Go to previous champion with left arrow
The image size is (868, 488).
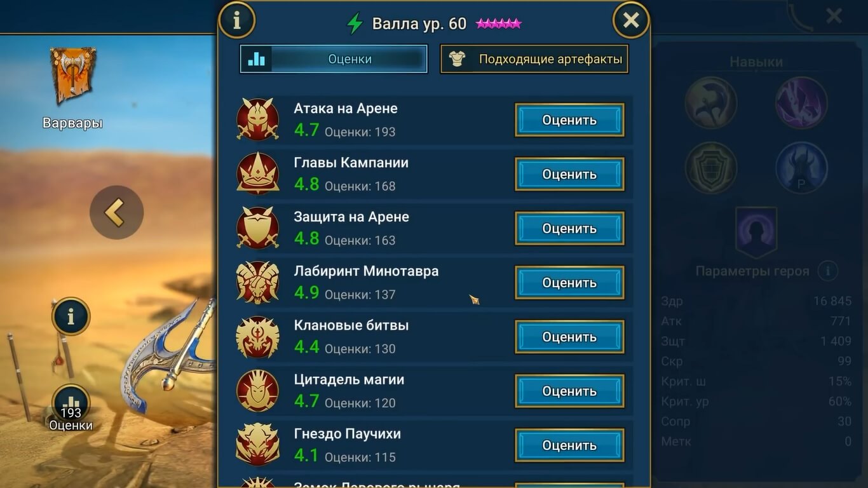[116, 213]
